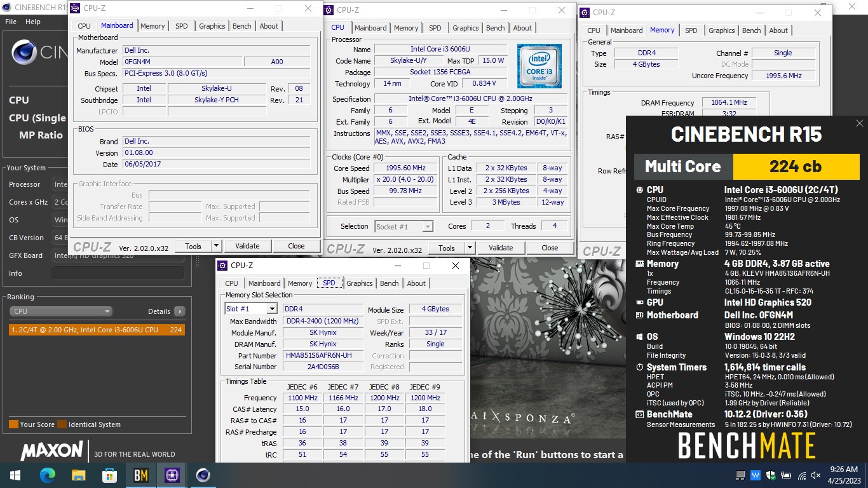Click the 224 cb Multi Core score

[796, 166]
